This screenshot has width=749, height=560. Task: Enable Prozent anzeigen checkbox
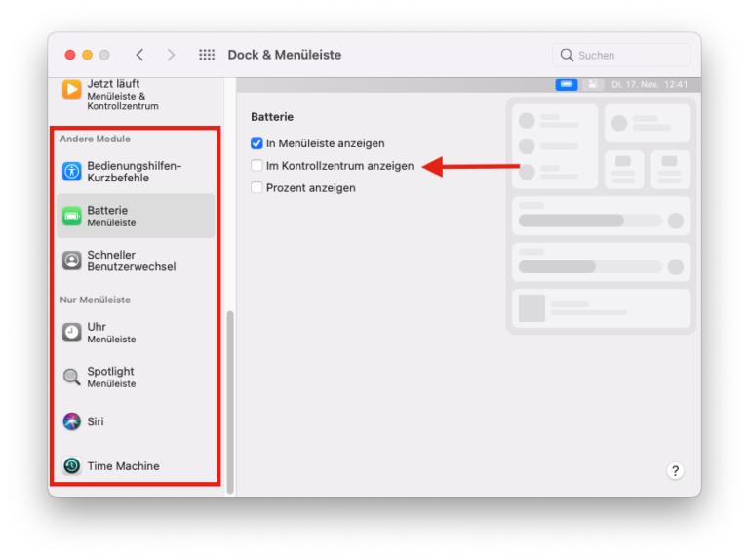tap(256, 187)
